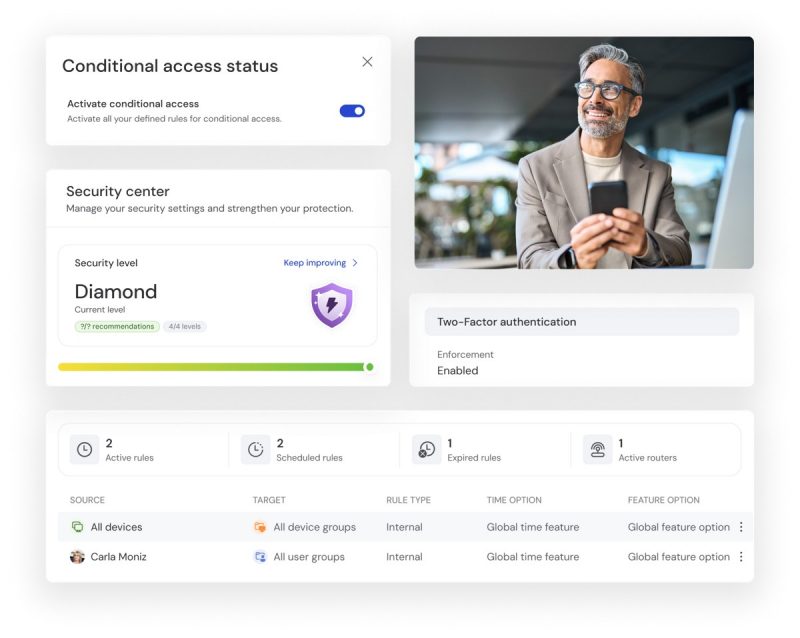This screenshot has width=800, height=638.
Task: Toggle the Activate conditional access switch
Action: [x=352, y=111]
